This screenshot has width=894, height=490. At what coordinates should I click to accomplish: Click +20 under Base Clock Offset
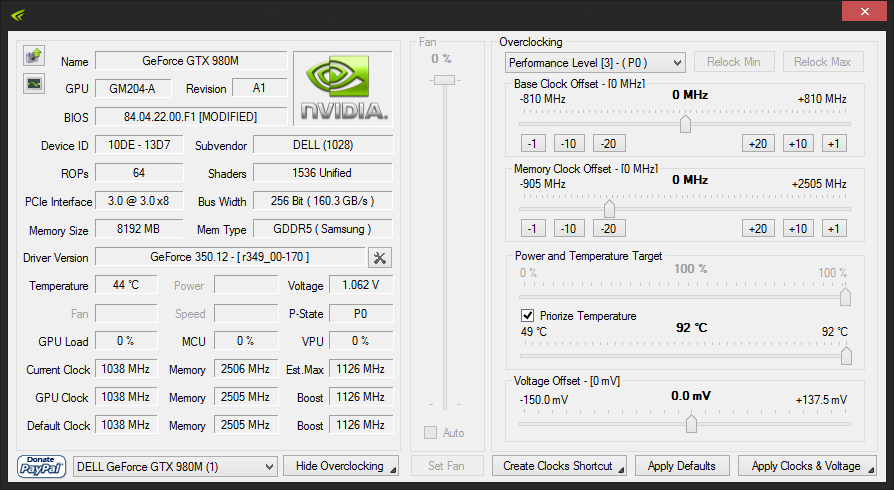click(x=758, y=144)
